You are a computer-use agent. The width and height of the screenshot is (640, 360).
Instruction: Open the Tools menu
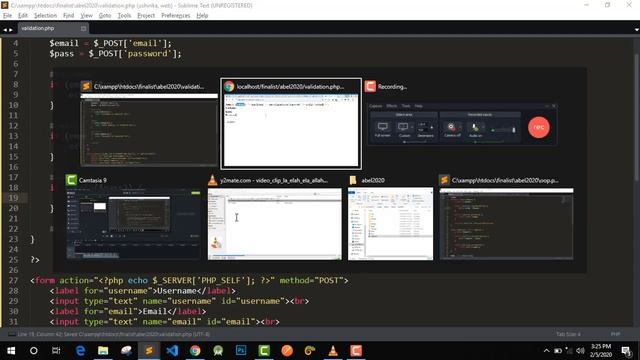coord(124,16)
